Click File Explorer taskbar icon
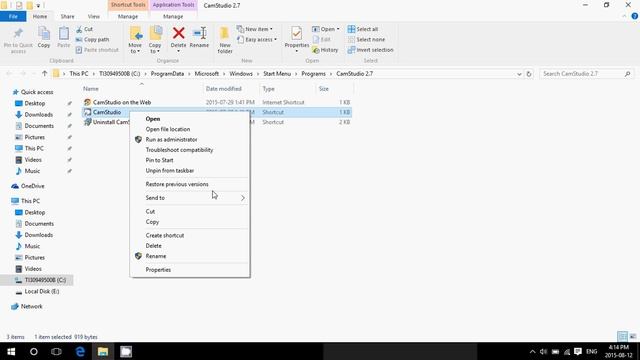The width and height of the screenshot is (640, 360). point(103,351)
